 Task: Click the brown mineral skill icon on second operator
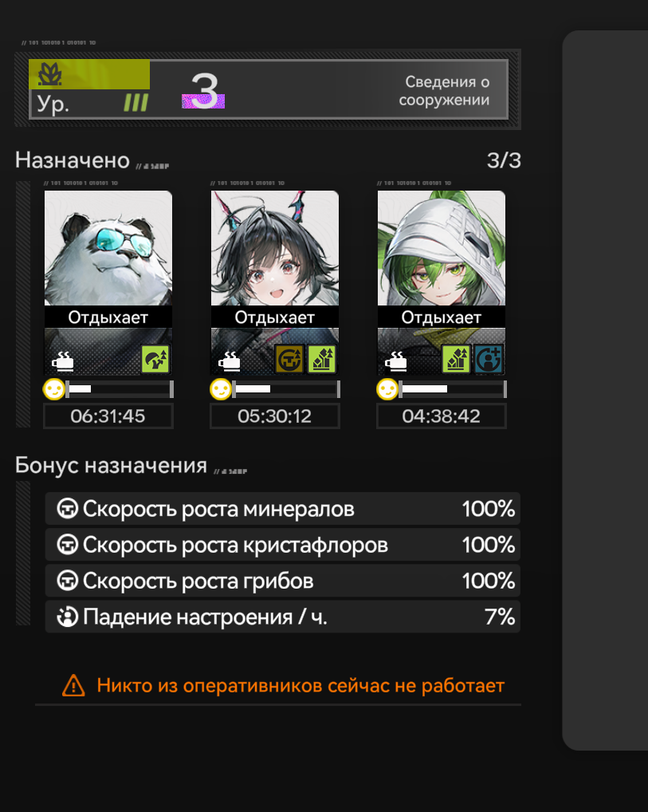point(289,359)
